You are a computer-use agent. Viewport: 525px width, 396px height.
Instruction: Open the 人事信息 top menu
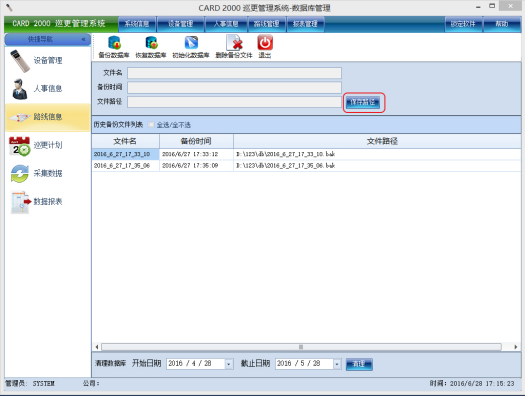click(226, 24)
